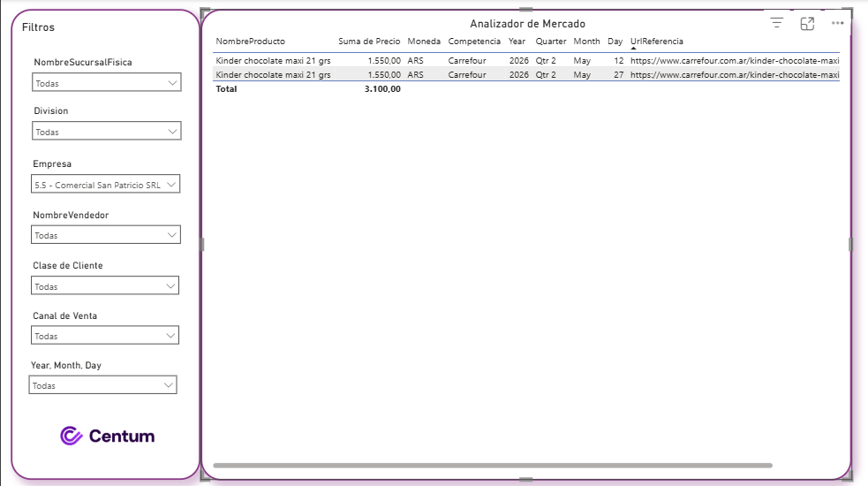Open Year, Month, Day dropdown
This screenshot has width=868, height=486.
point(102,385)
